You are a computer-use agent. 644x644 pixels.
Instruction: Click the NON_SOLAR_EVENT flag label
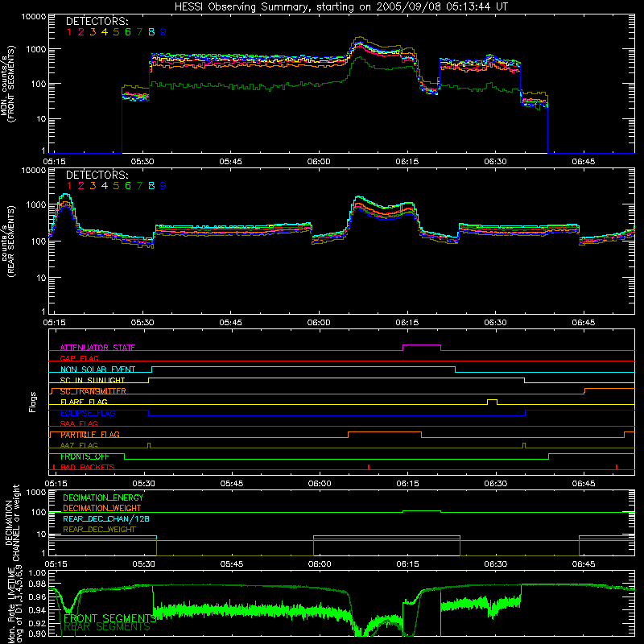pyautogui.click(x=97, y=369)
